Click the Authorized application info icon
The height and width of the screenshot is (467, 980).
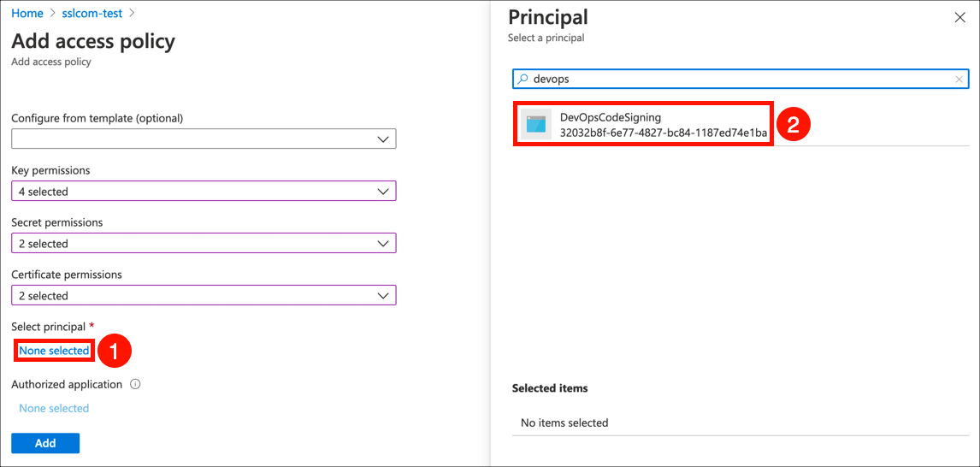click(x=135, y=385)
